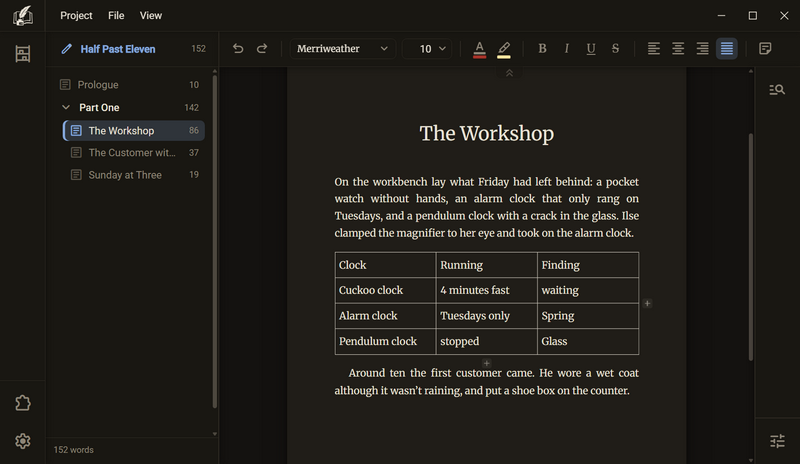Minimize the application window

point(721,16)
